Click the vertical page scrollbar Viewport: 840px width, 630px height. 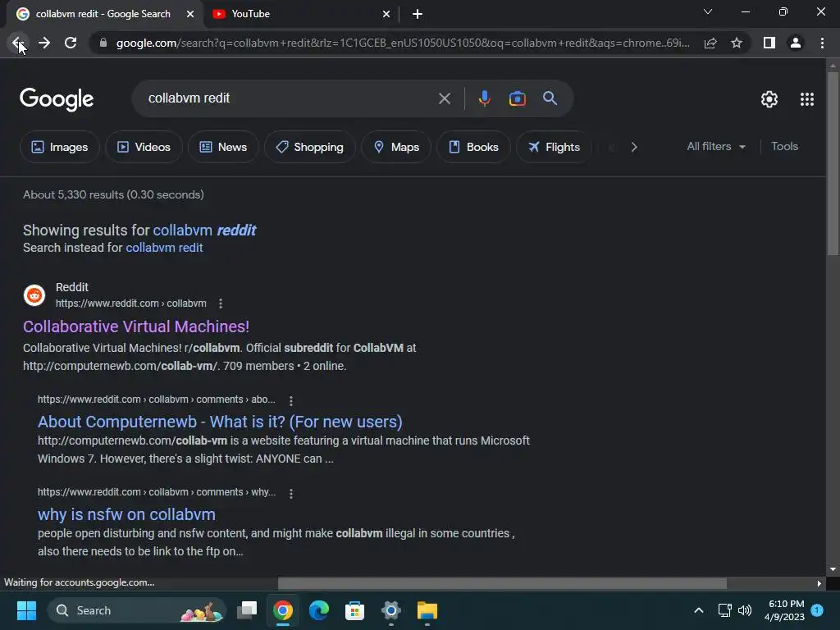[x=833, y=163]
